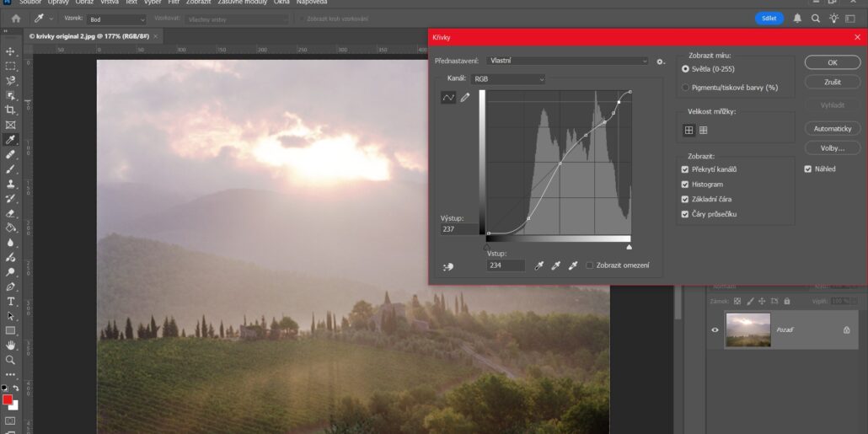Viewport: 868px width, 434px height.
Task: Select the Eraser tool
Action: pos(10,213)
